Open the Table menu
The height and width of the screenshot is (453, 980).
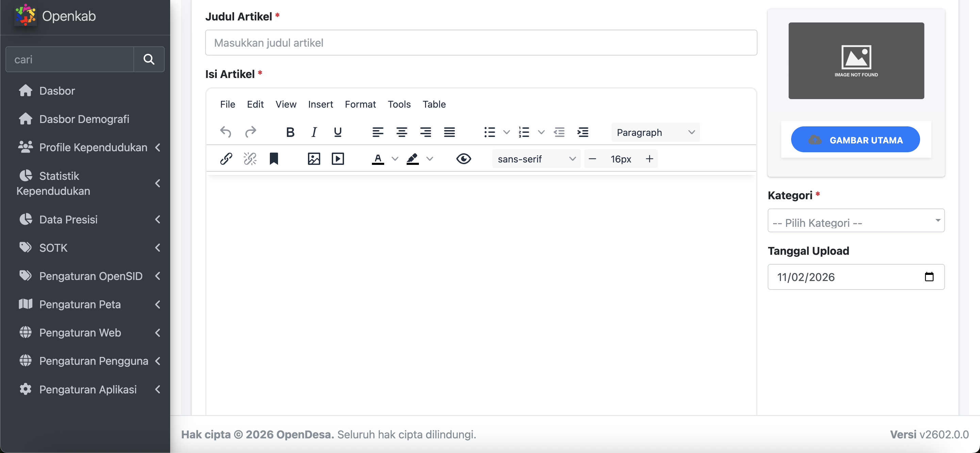coord(434,104)
